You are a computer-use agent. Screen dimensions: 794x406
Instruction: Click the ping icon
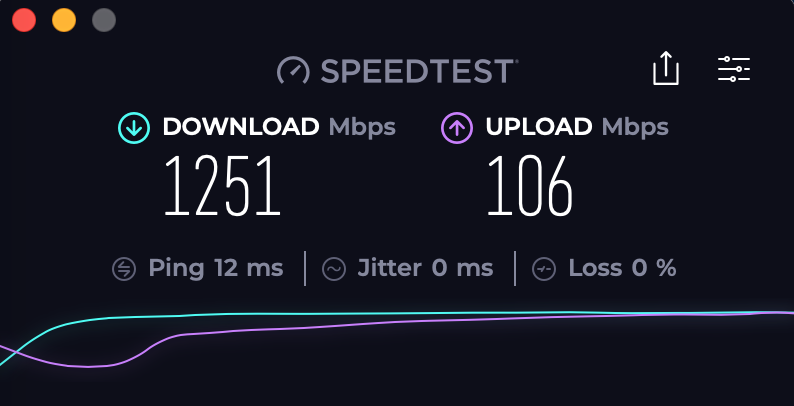(x=124, y=269)
